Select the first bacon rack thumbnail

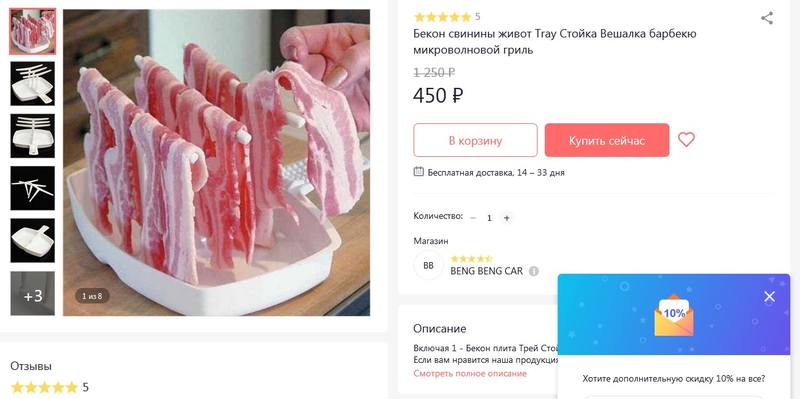(x=33, y=31)
